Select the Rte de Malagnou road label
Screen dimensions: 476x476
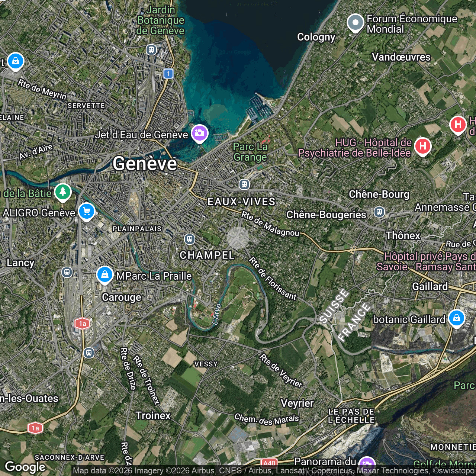(x=270, y=224)
